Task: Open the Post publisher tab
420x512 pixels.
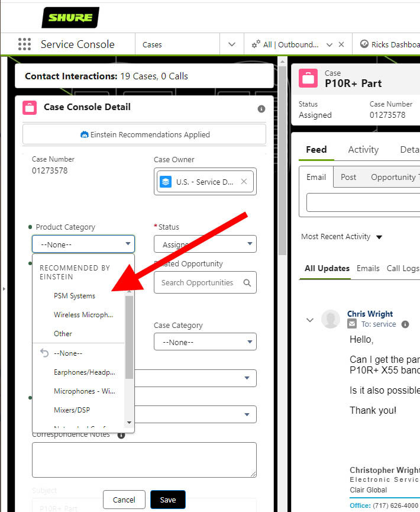Action: point(348,177)
